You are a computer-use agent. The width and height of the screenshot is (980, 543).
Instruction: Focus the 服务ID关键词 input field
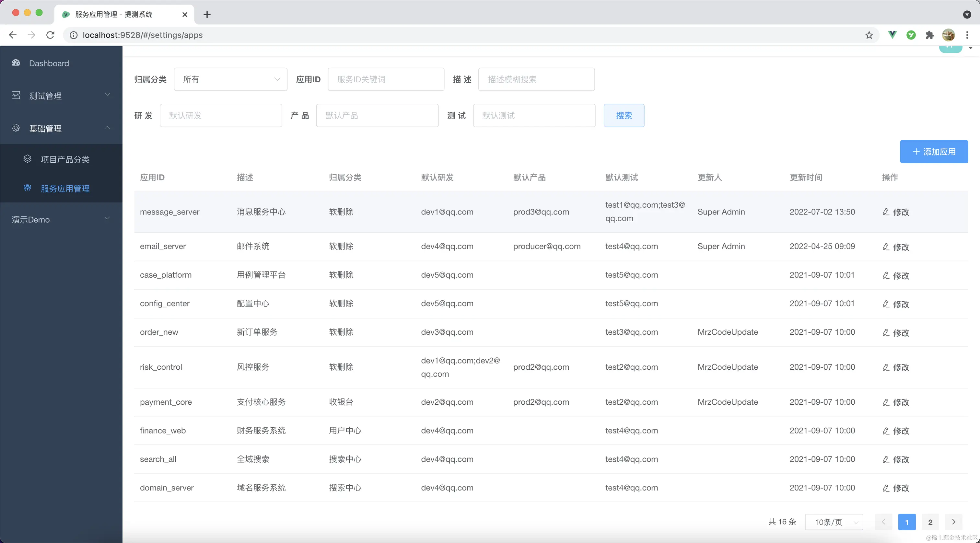pyautogui.click(x=386, y=79)
